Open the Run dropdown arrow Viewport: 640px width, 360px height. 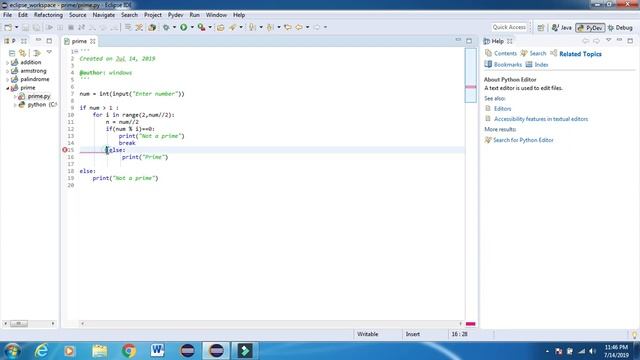[192, 27]
